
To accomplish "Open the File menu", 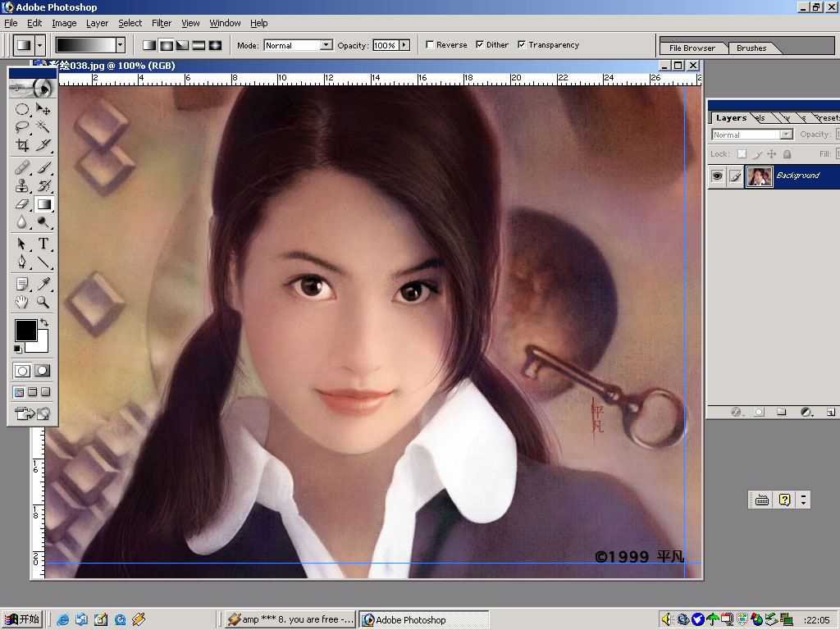I will pyautogui.click(x=11, y=23).
